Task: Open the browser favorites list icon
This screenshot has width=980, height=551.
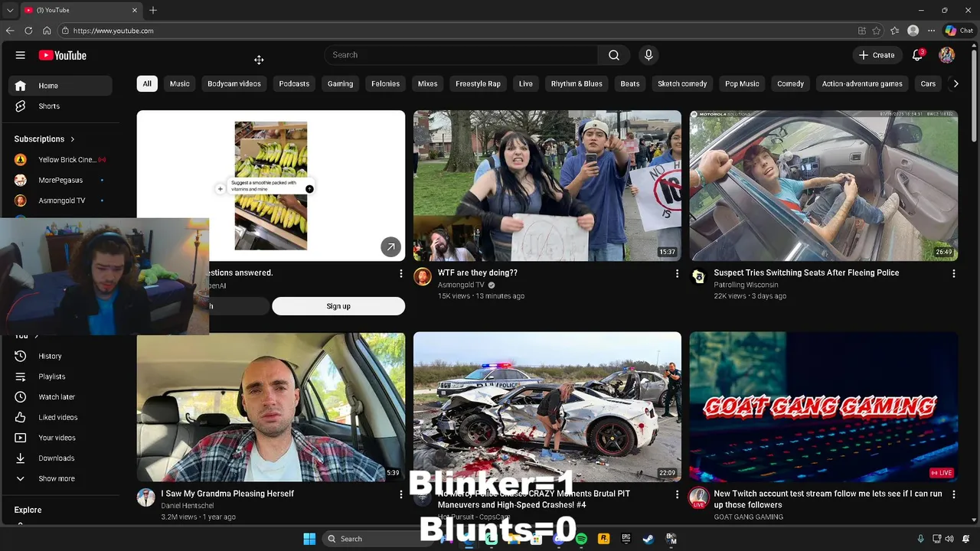Action: point(894,31)
